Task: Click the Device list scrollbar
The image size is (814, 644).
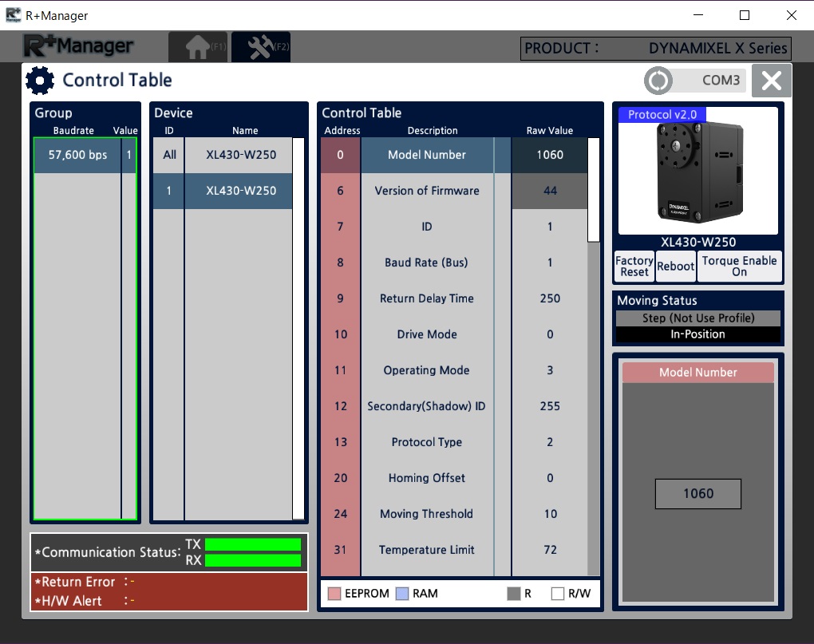Action: point(298,329)
